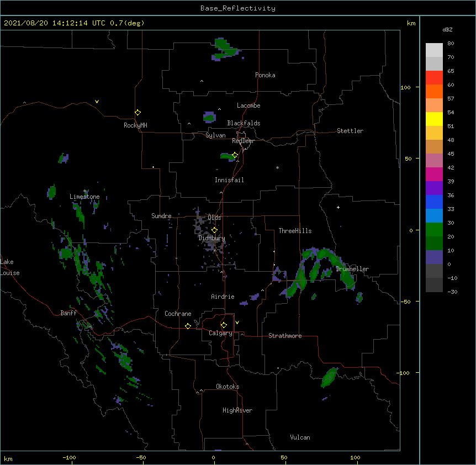476x465 pixels.
Task: Click the ThreeHills city label
Action: (x=295, y=231)
